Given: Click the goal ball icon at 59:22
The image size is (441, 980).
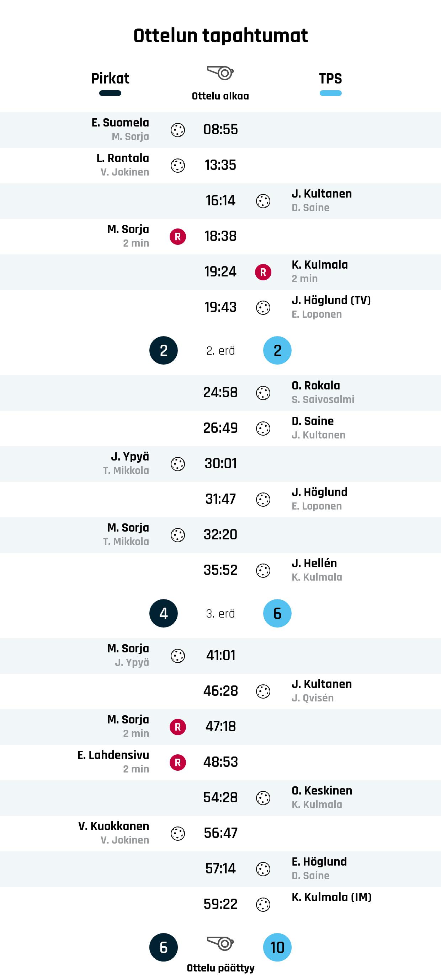Looking at the screenshot, I should pyautogui.click(x=263, y=905).
